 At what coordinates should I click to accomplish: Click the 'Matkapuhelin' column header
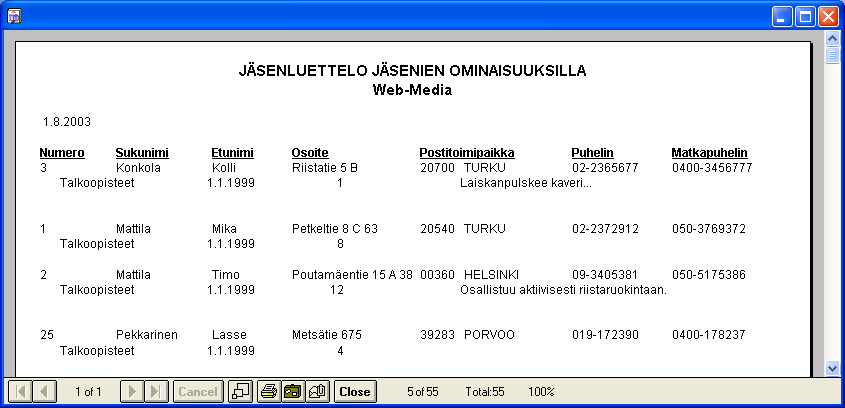(x=709, y=153)
